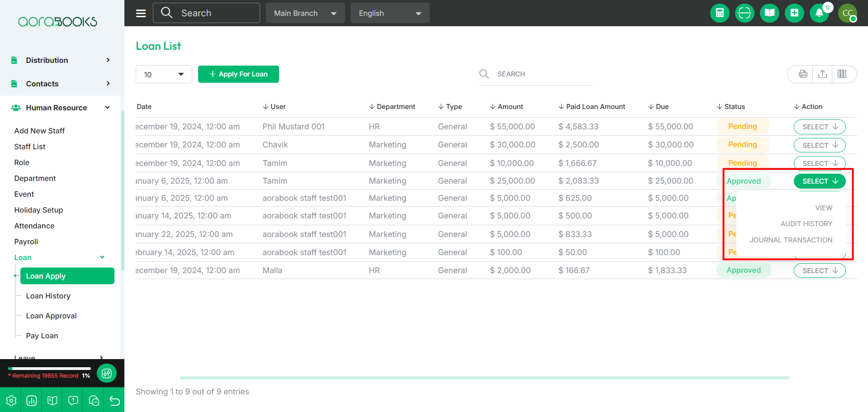Open the Payroll page link

(26, 242)
